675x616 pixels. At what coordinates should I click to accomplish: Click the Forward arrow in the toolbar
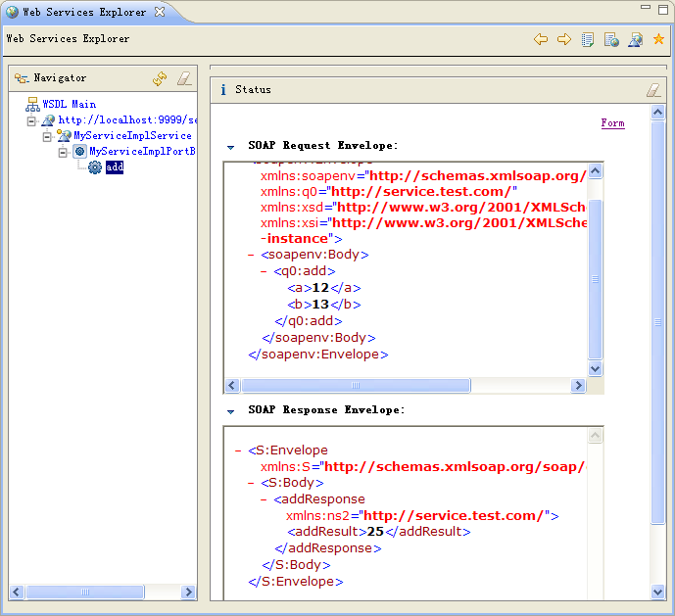[x=564, y=39]
